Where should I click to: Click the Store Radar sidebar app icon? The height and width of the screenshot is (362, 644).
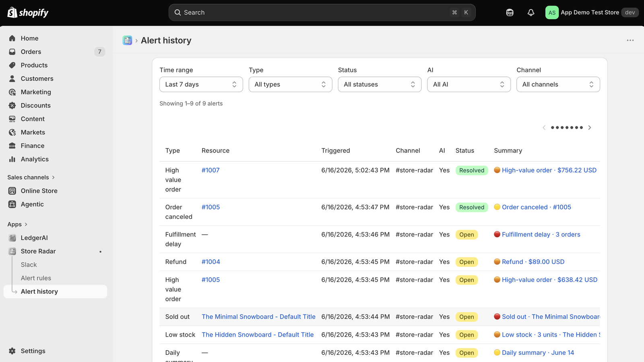click(x=12, y=251)
